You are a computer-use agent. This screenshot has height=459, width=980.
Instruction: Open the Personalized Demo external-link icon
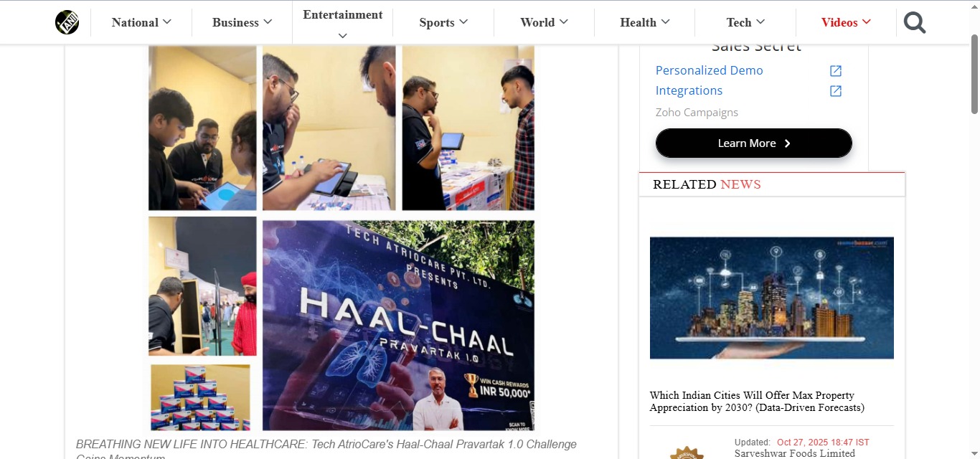click(836, 70)
